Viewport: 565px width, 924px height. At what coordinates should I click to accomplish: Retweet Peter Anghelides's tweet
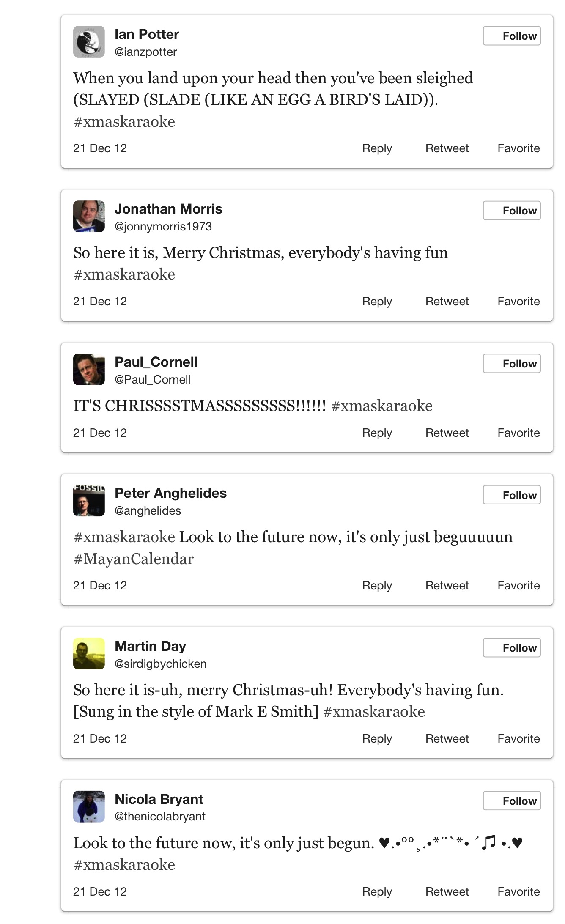[x=447, y=586]
